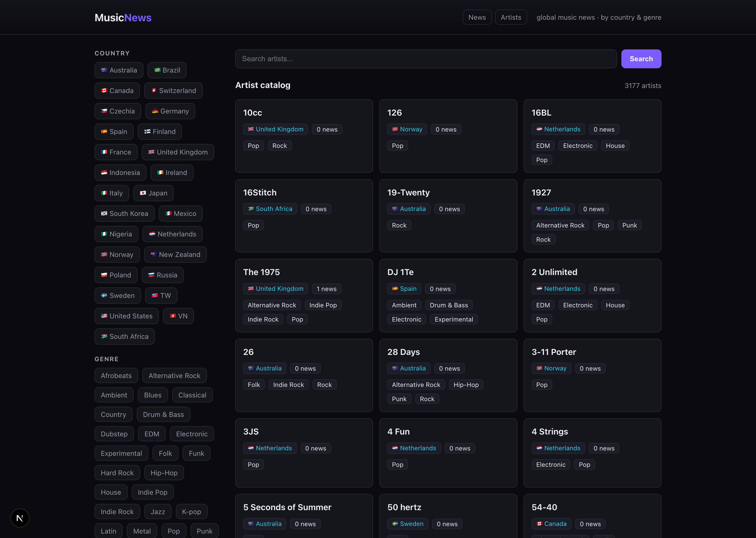
Task: Click Sweden link on 50 hertz card
Action: tap(407, 524)
